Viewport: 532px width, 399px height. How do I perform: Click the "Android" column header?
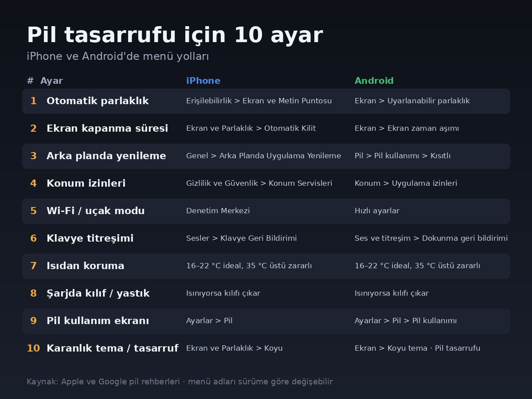tap(374, 81)
